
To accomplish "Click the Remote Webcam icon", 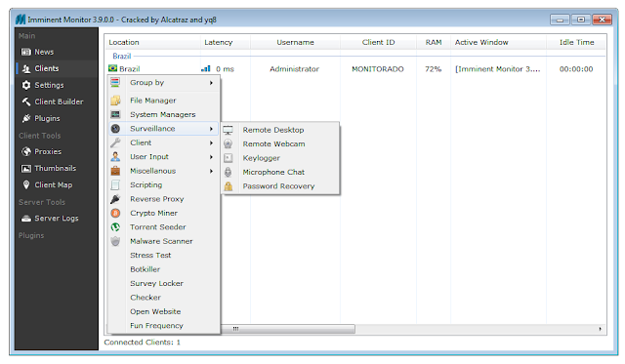I will [228, 144].
